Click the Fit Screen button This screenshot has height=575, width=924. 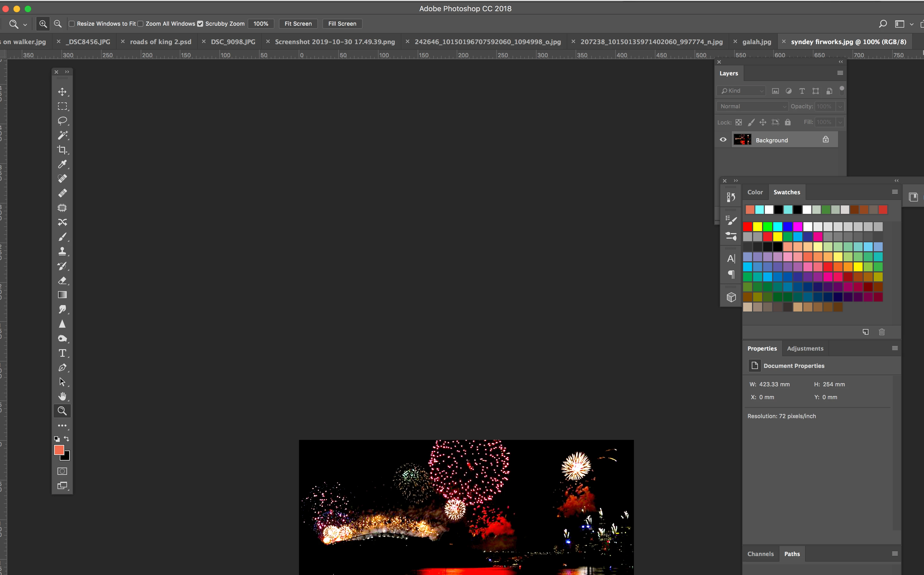coord(298,23)
